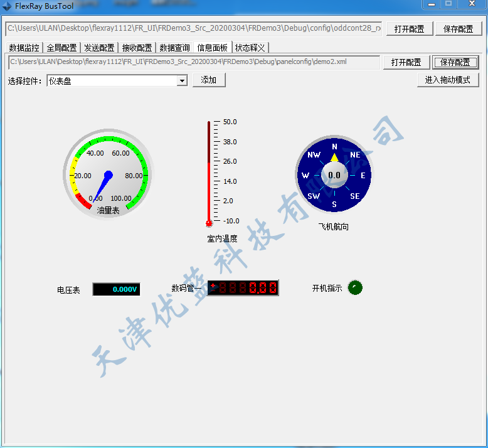Click the 100.00 mark on the gauge
488x448 pixels.
tap(121, 198)
